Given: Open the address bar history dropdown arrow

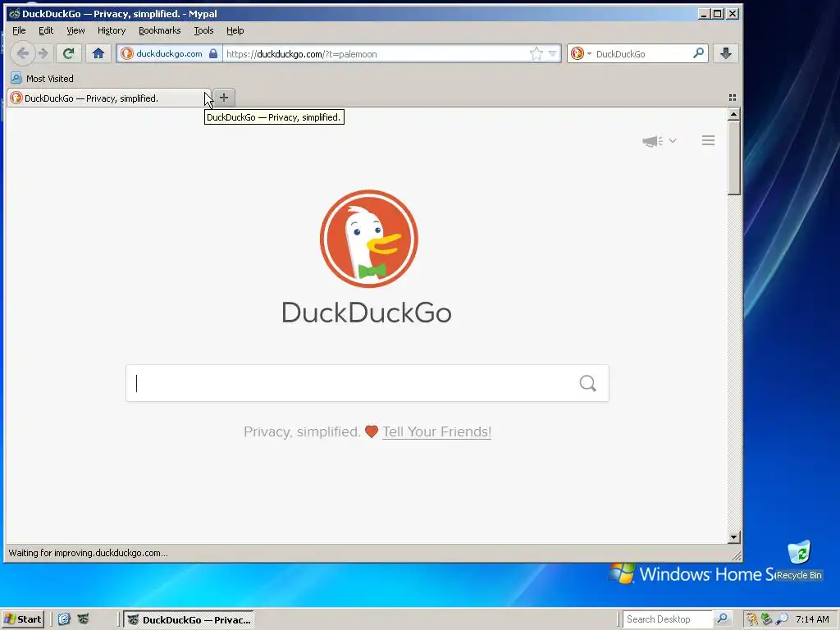Looking at the screenshot, I should pos(553,53).
